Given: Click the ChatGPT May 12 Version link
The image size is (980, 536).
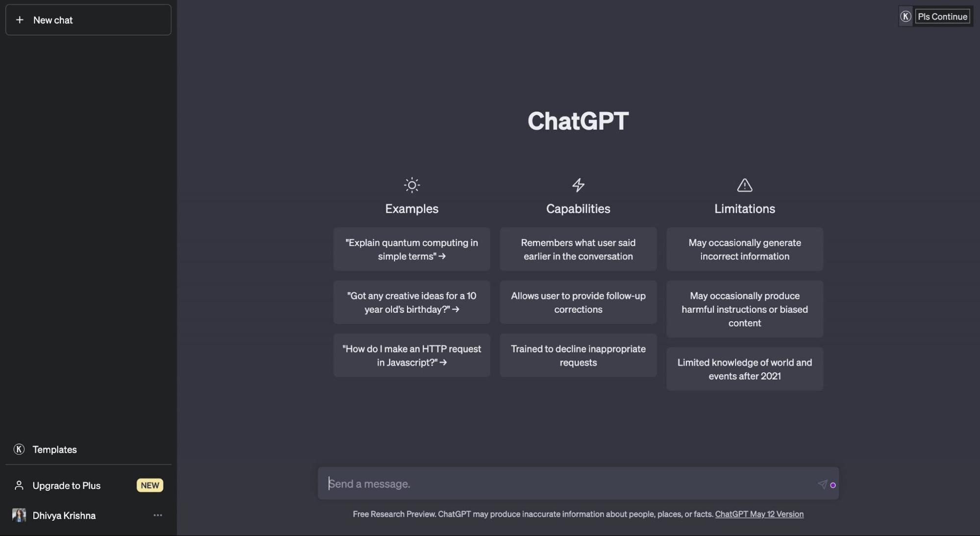Looking at the screenshot, I should click(759, 514).
